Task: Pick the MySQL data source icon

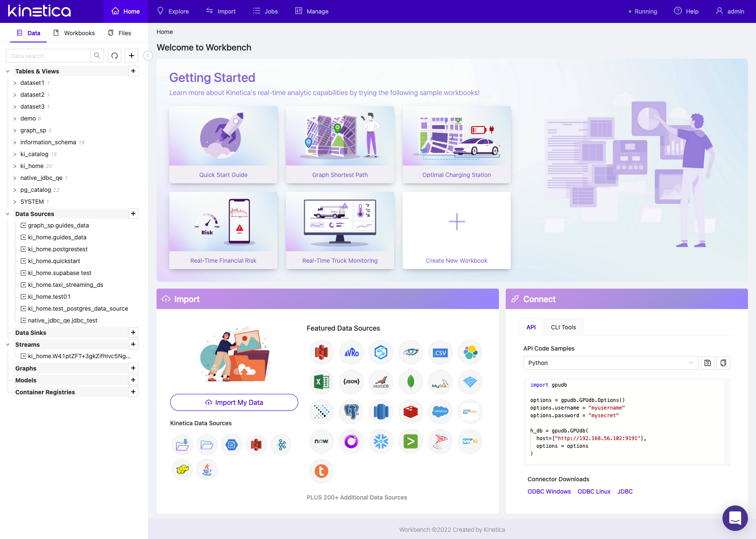Action: [x=440, y=382]
